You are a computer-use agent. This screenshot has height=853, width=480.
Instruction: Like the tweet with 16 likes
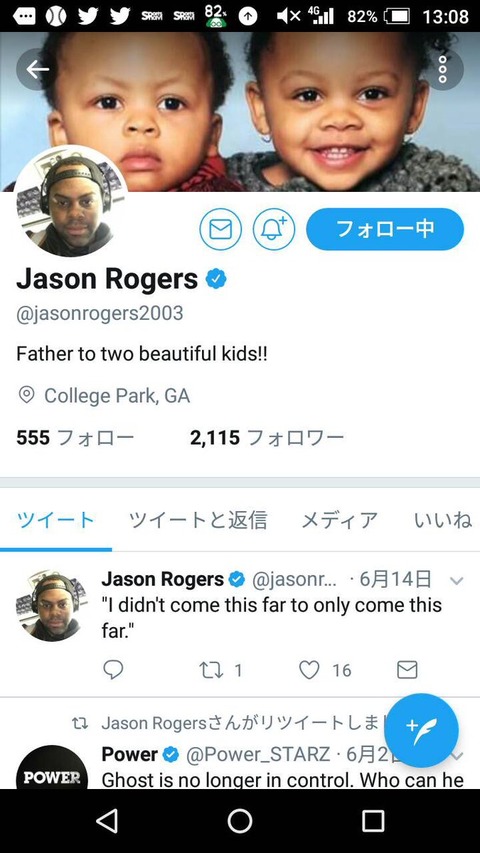309,670
